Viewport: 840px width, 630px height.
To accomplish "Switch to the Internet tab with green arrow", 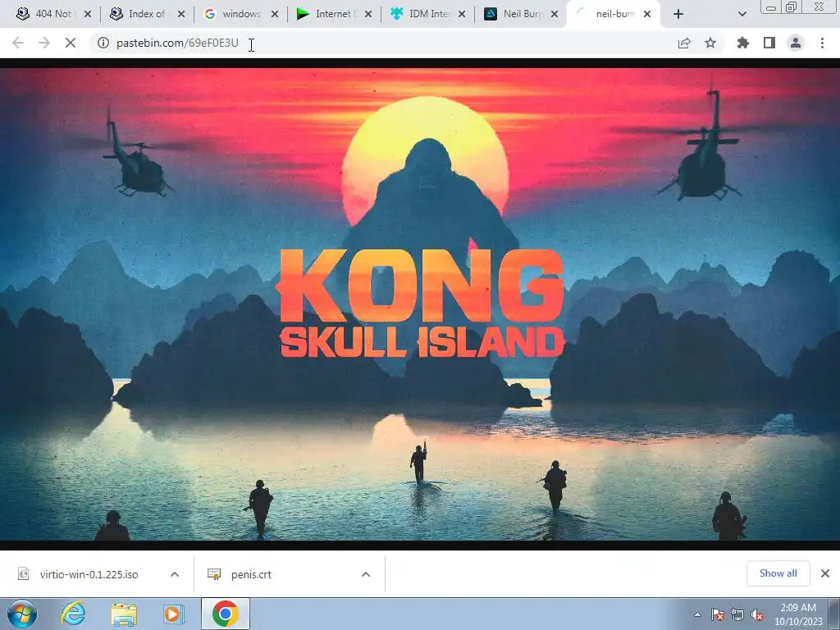I will point(333,14).
